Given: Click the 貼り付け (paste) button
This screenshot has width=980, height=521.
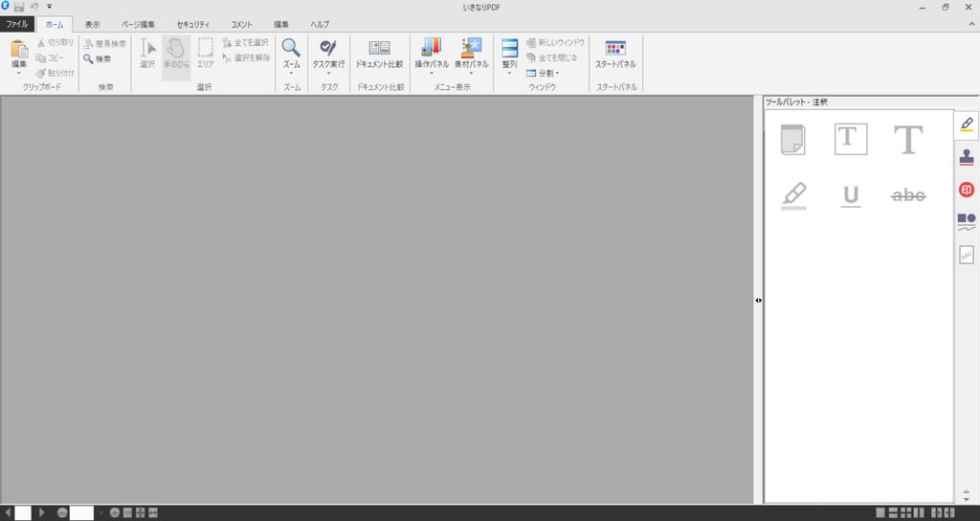Looking at the screenshot, I should [x=55, y=73].
